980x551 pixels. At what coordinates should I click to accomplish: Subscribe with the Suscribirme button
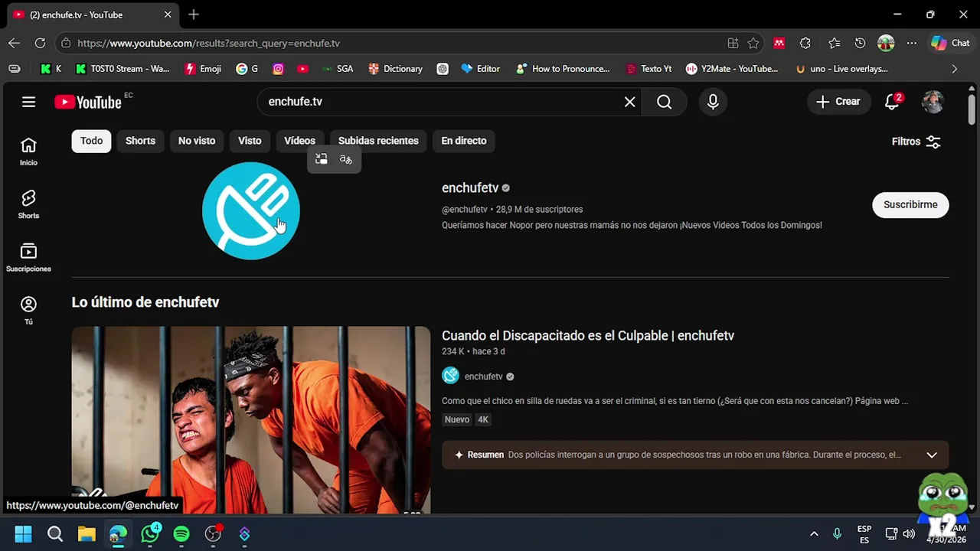click(x=910, y=204)
